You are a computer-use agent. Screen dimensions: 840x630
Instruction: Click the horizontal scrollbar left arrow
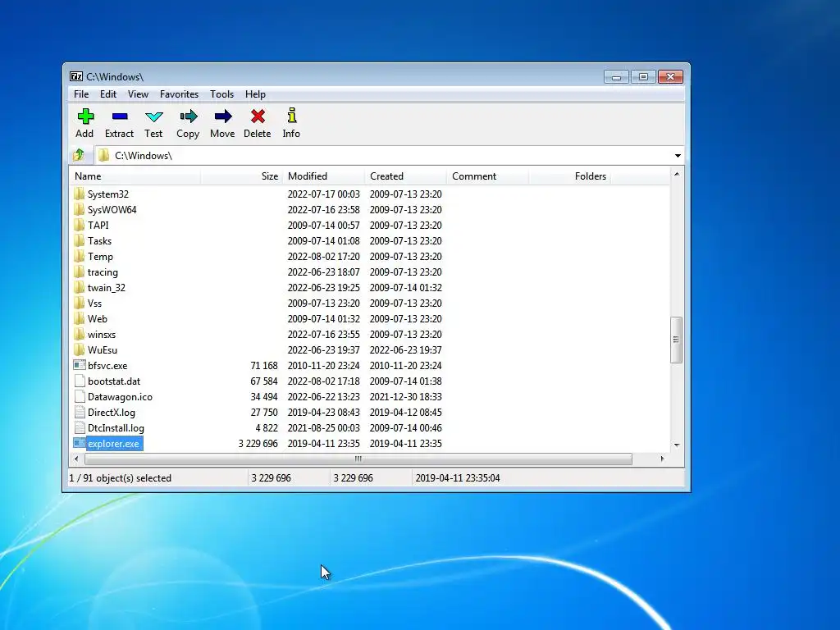point(76,459)
